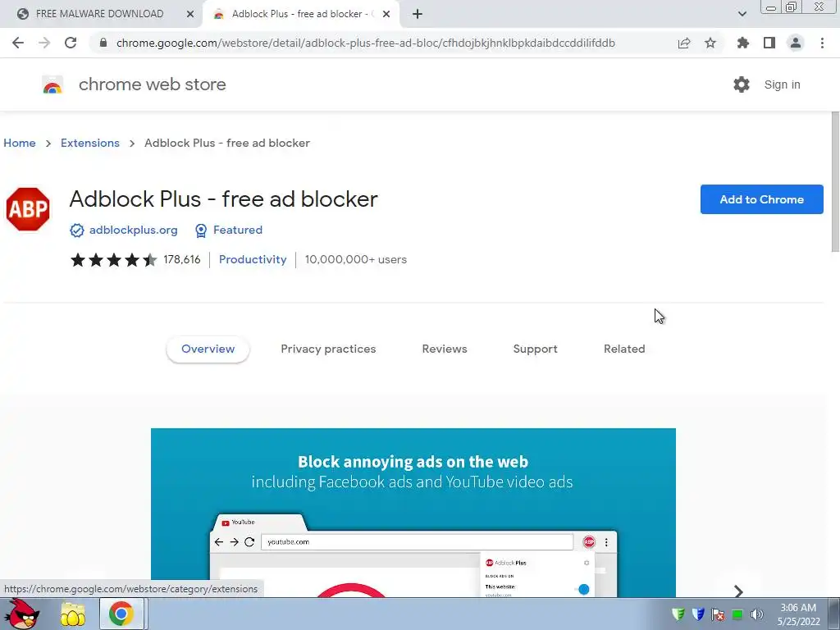Reload the current page
840x630 pixels.
click(x=71, y=43)
